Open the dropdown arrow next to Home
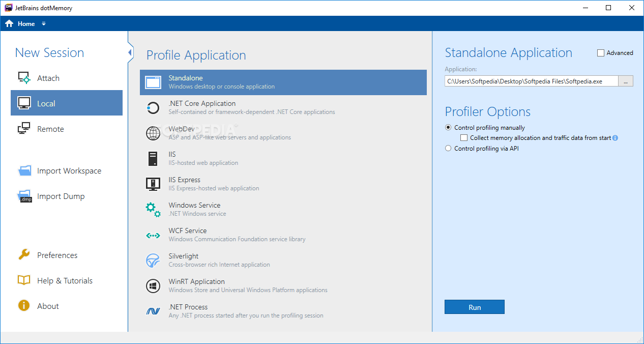This screenshot has height=344, width=644. click(x=44, y=24)
